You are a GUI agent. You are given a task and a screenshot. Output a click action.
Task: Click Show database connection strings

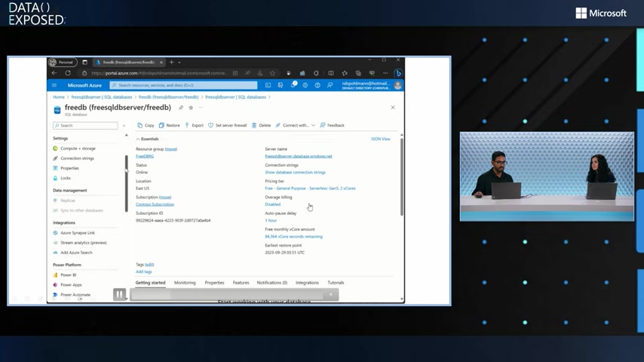coord(296,172)
